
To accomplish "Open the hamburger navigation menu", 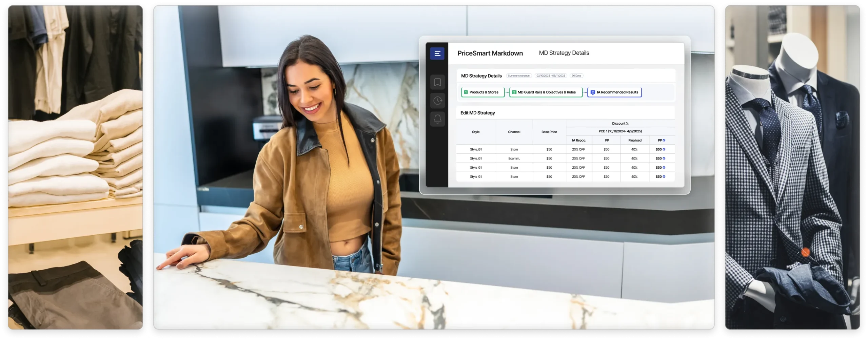I will [x=437, y=53].
